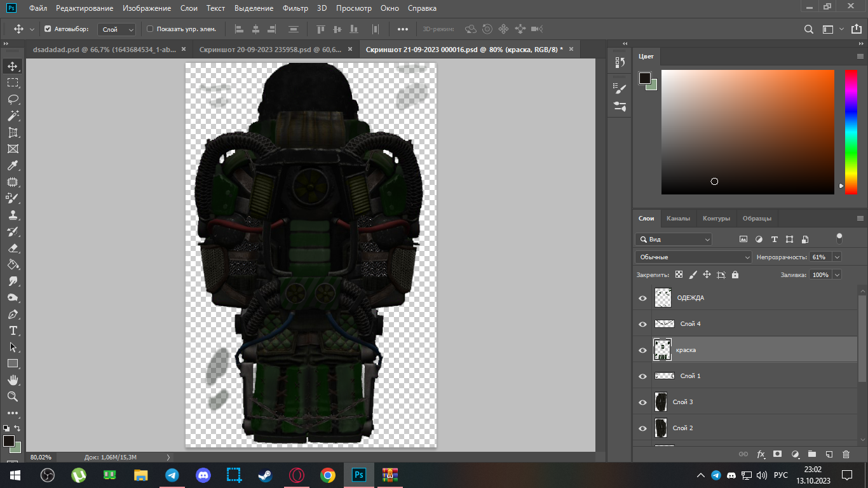
Task: Hide the Слой 1 layer
Action: pos(642,376)
